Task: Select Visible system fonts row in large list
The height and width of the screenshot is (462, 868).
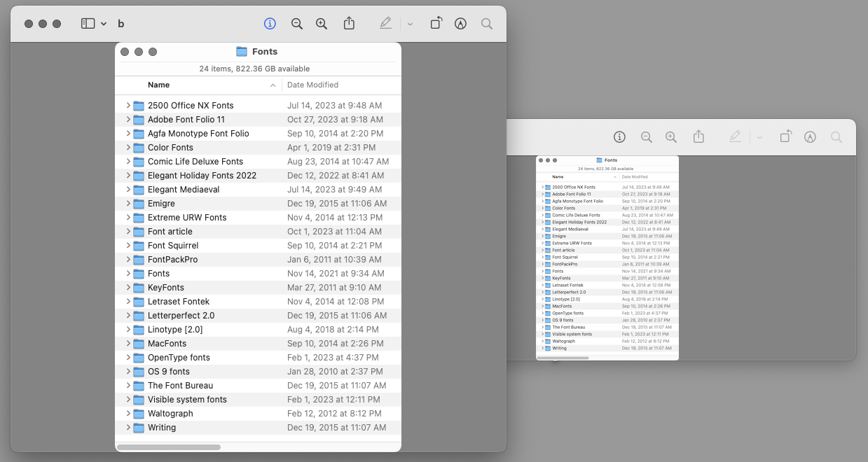Action: [x=259, y=399]
